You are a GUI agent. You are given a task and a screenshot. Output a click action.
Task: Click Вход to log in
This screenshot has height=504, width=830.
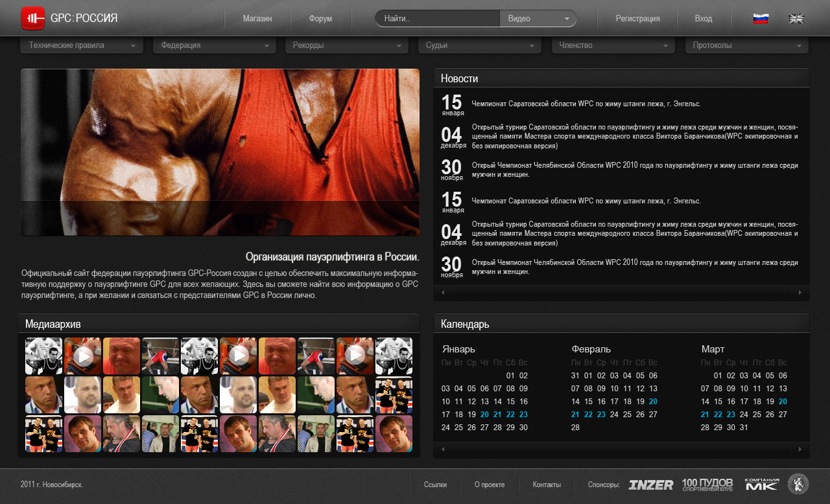(704, 19)
